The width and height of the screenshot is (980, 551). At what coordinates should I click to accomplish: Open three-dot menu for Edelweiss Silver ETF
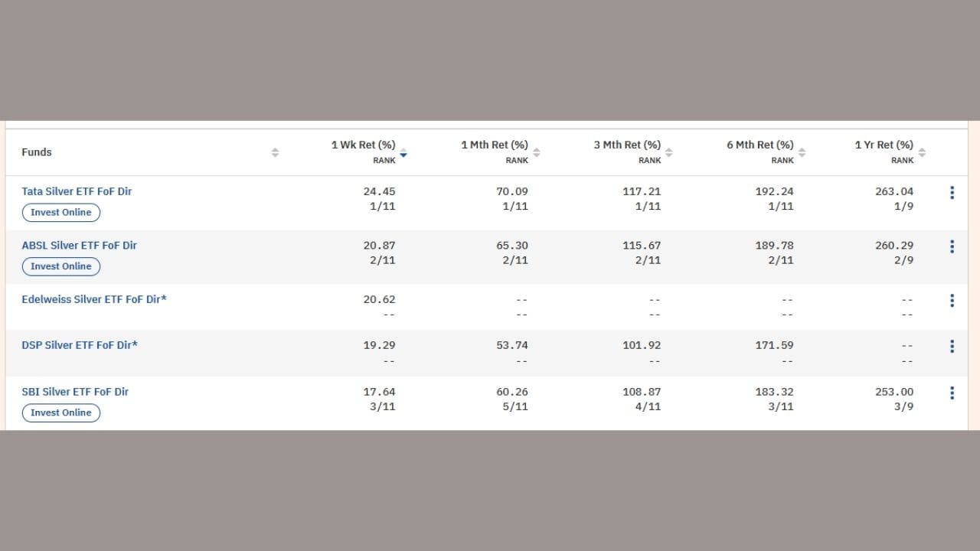pos(952,301)
